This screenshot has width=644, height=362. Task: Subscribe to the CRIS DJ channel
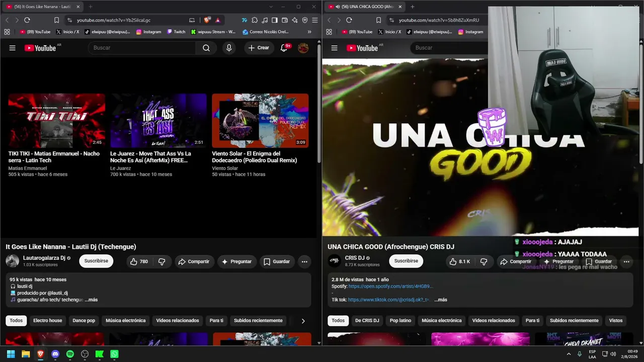(x=406, y=261)
